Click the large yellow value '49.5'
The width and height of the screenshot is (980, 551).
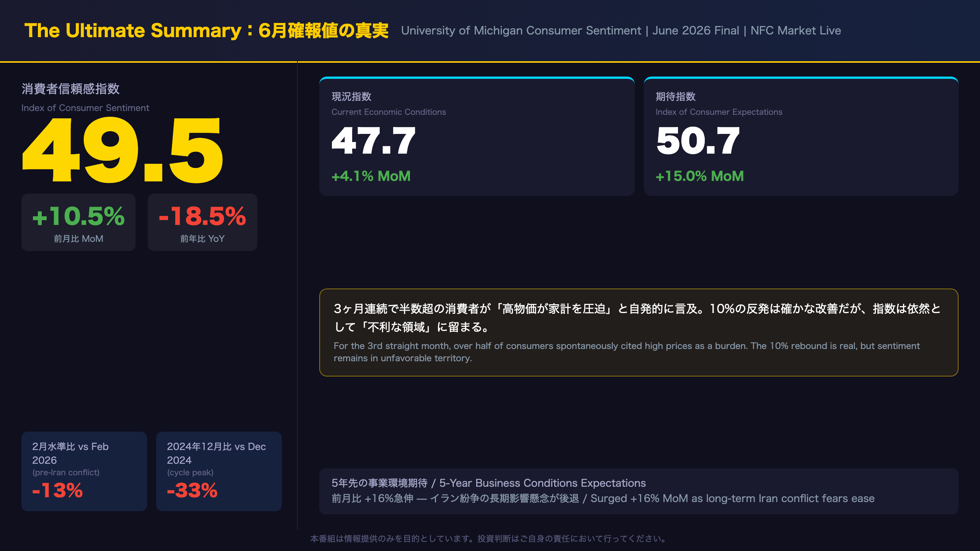pyautogui.click(x=122, y=150)
